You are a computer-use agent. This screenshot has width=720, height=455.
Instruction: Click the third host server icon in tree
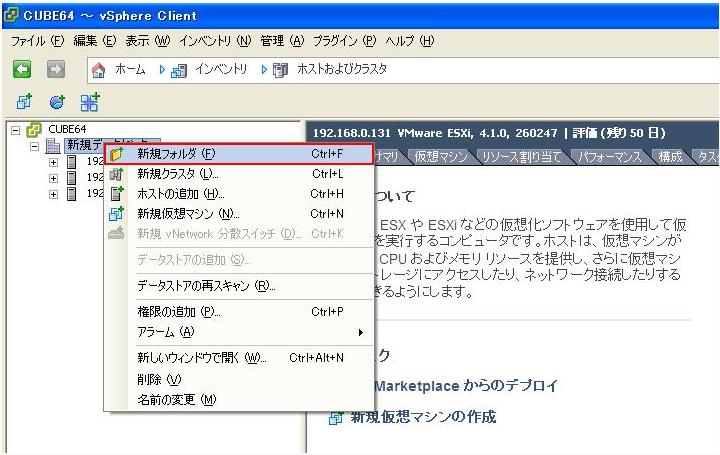pos(72,193)
